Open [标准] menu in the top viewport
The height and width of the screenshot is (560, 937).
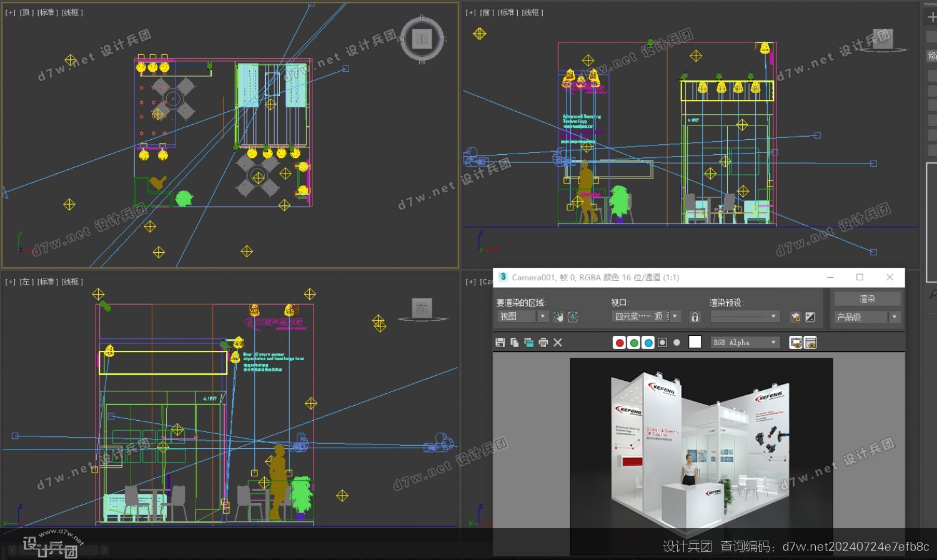click(x=47, y=12)
